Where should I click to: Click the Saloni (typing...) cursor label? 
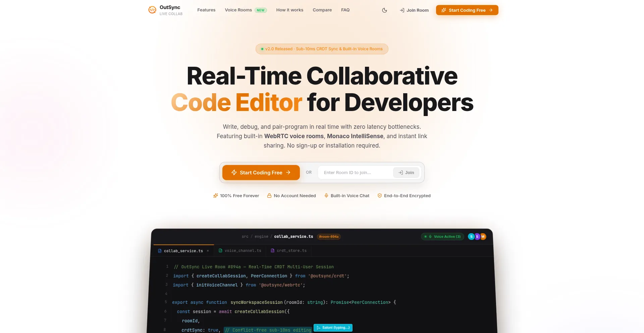333,328
